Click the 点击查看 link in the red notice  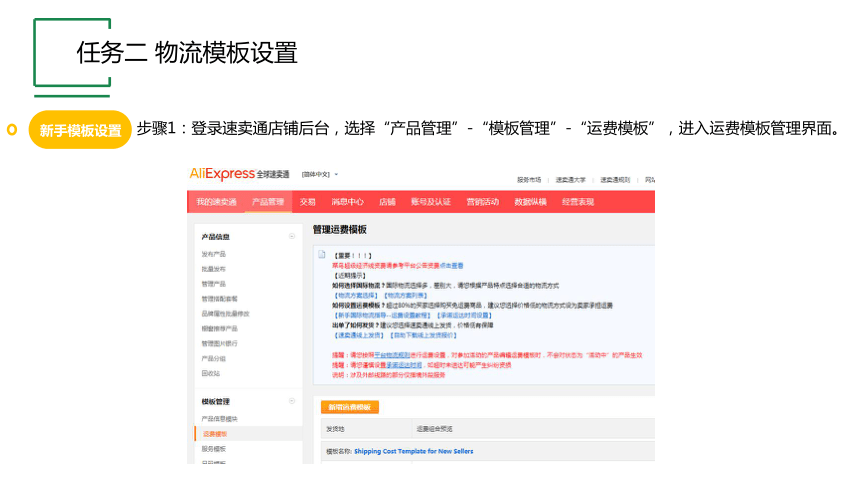pyautogui.click(x=451, y=266)
